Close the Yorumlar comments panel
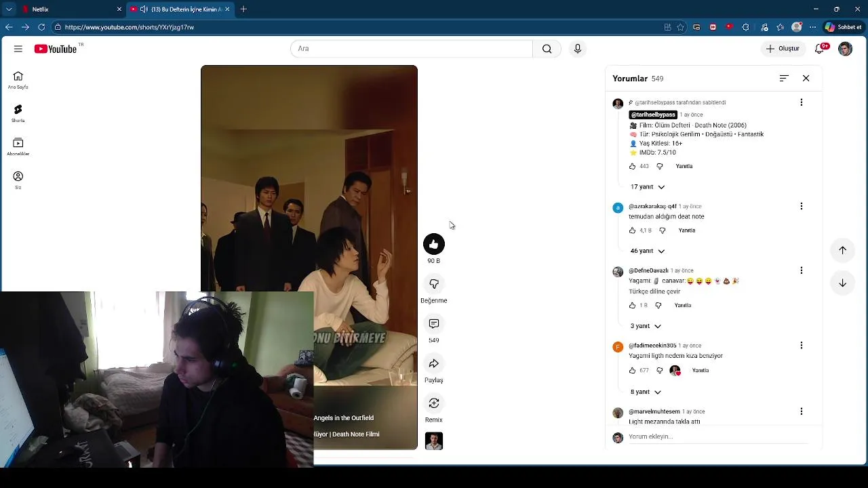868x488 pixels. click(x=806, y=79)
